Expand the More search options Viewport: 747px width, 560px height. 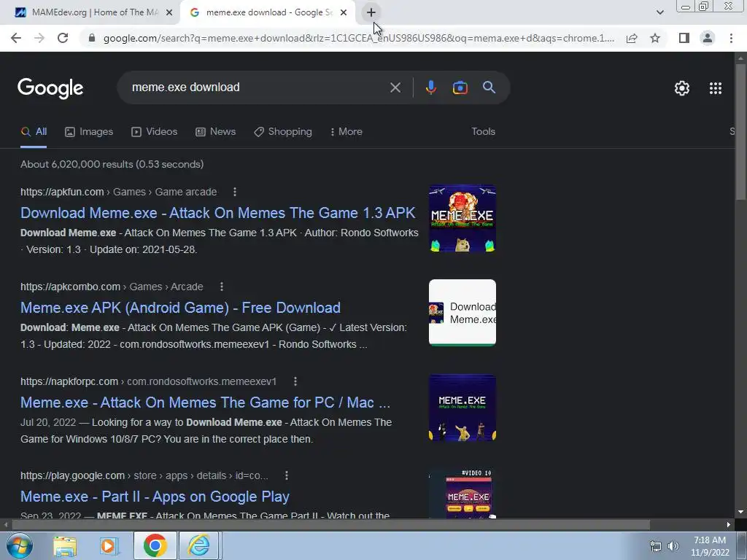tap(347, 132)
